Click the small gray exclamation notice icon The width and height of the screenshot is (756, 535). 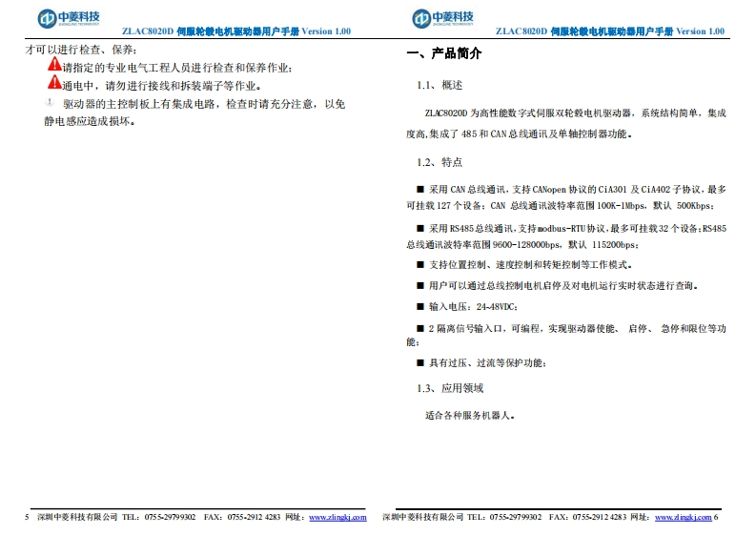pyautogui.click(x=51, y=100)
